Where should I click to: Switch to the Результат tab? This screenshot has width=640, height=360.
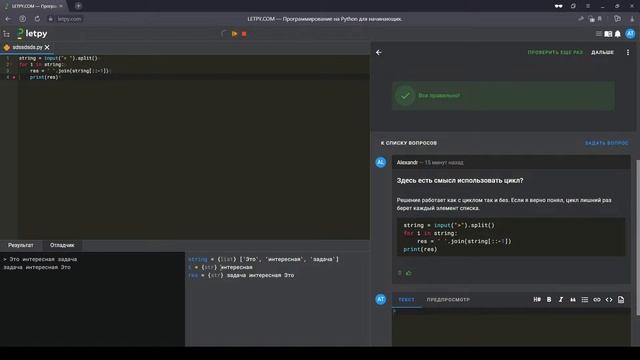(x=20, y=245)
